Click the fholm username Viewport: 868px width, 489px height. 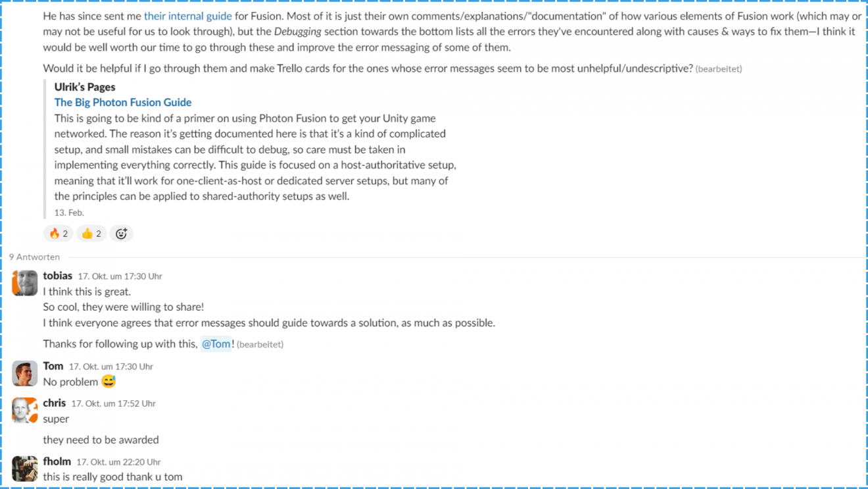click(57, 461)
